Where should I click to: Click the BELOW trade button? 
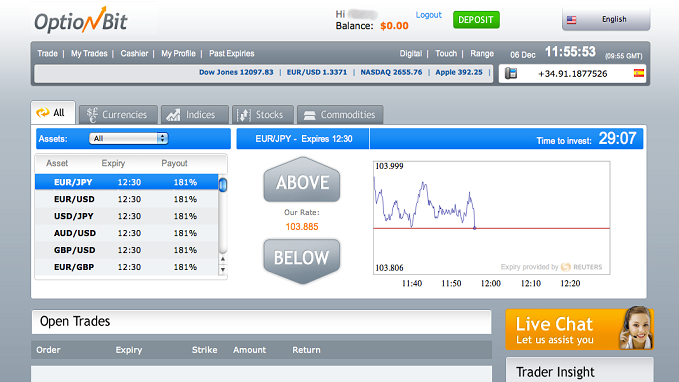[x=302, y=261]
